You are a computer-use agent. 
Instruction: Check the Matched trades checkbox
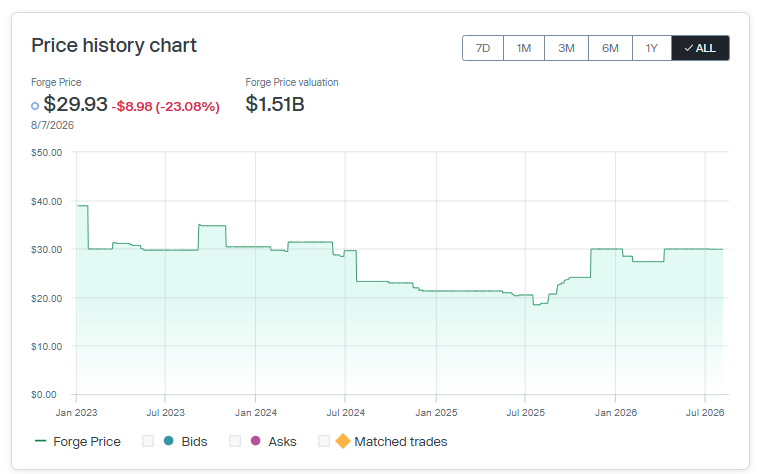324,441
